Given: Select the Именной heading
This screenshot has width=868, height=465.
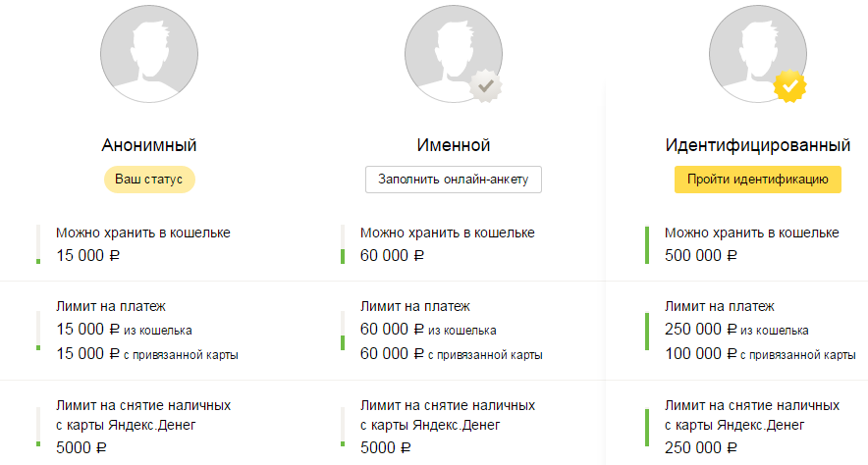Looking at the screenshot, I should (x=454, y=146).
